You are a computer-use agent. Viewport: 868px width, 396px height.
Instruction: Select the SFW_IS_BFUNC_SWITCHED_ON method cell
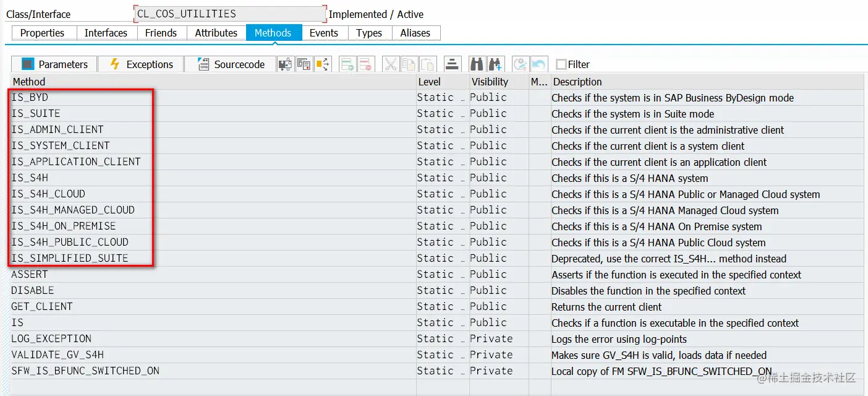point(213,371)
